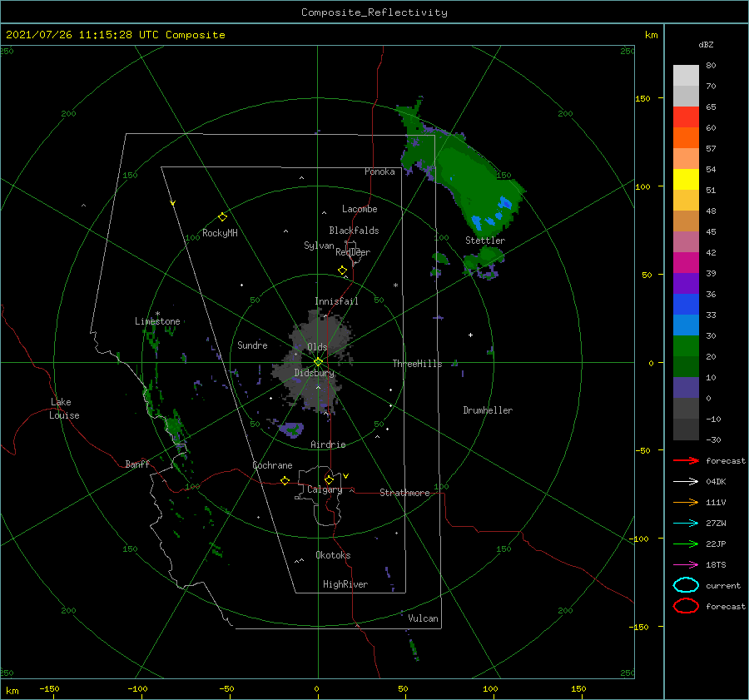Click the Lacombe city label
The image size is (749, 700).
[x=360, y=209]
